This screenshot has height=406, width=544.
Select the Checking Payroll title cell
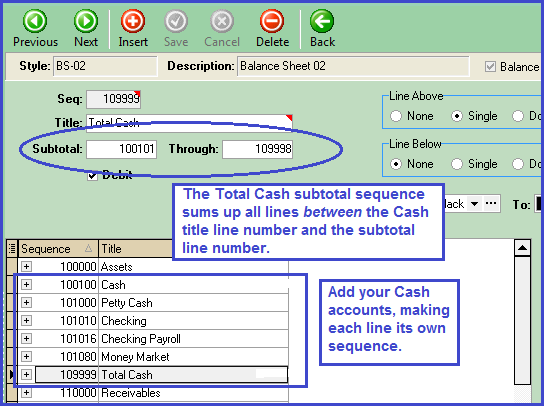[x=194, y=339]
